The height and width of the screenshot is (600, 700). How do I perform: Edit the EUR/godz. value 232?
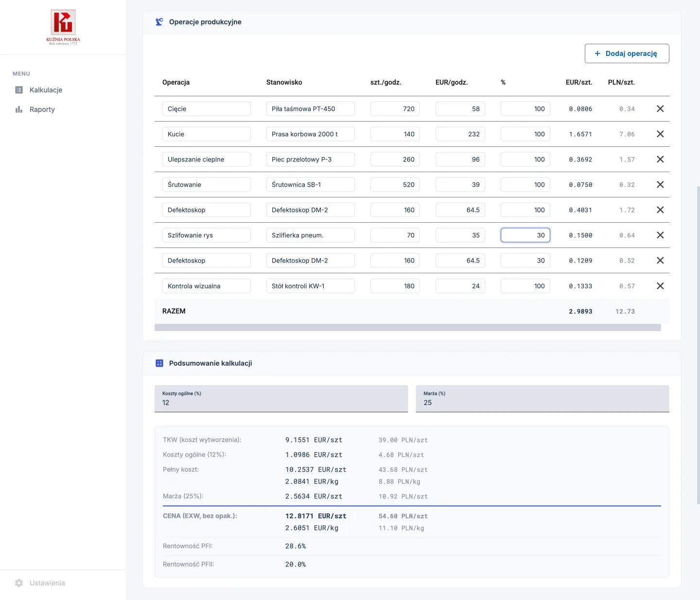click(x=460, y=134)
